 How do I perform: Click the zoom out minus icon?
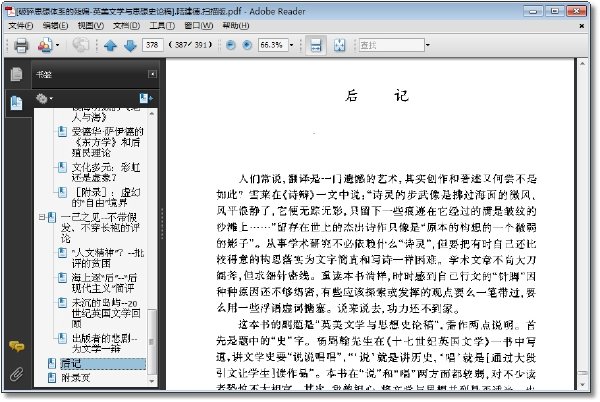pyautogui.click(x=230, y=45)
